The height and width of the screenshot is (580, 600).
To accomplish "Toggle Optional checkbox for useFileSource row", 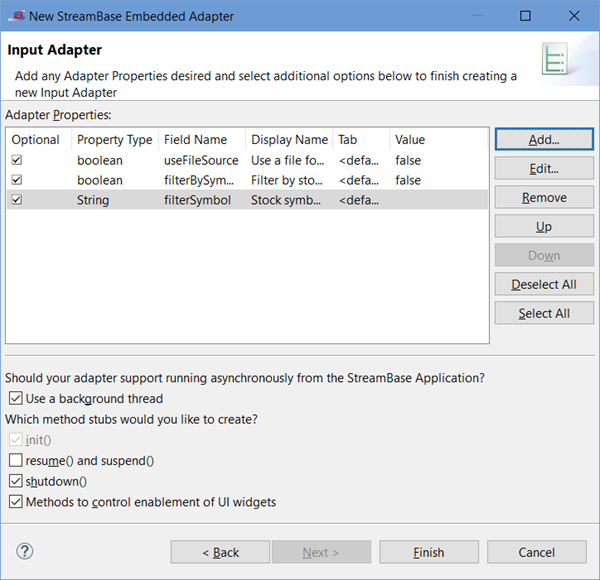I will (x=17, y=160).
